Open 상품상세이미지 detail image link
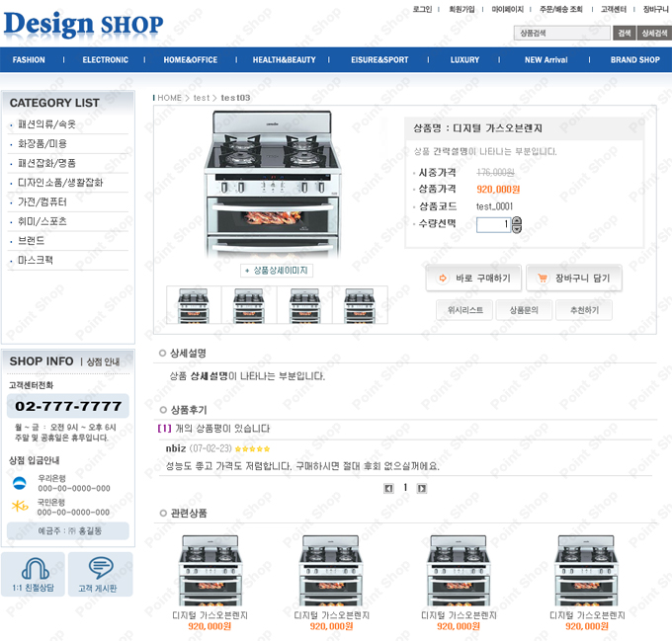This screenshot has width=672, height=641. pos(277,271)
